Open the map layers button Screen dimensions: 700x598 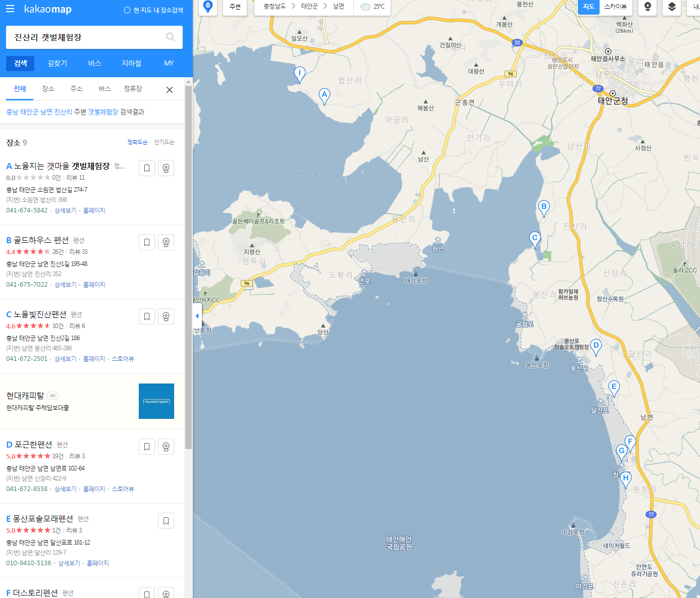coord(672,7)
